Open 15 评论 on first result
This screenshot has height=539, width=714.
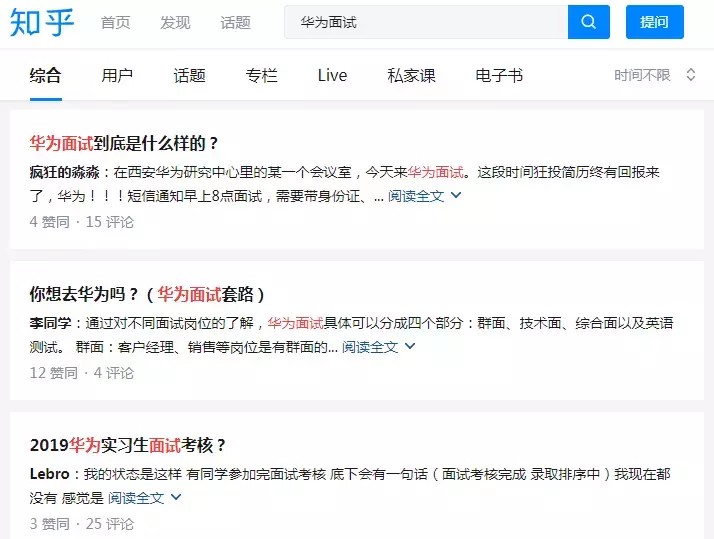(x=110, y=222)
